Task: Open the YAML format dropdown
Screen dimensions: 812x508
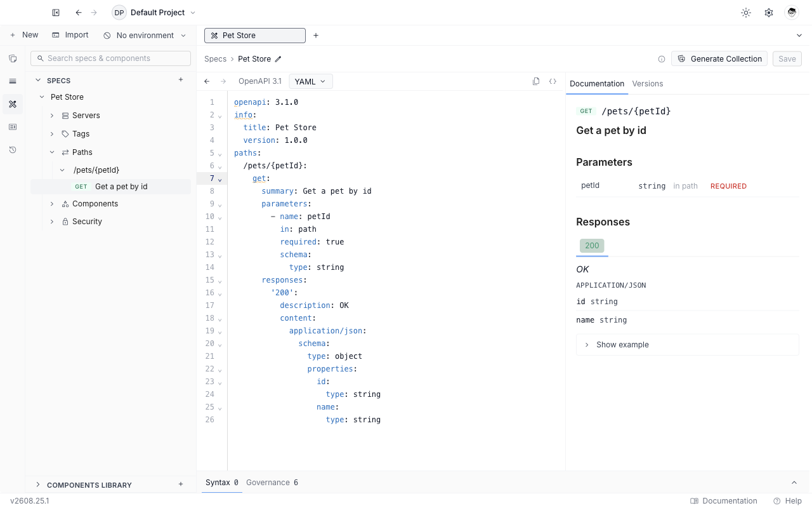Action: pos(311,81)
